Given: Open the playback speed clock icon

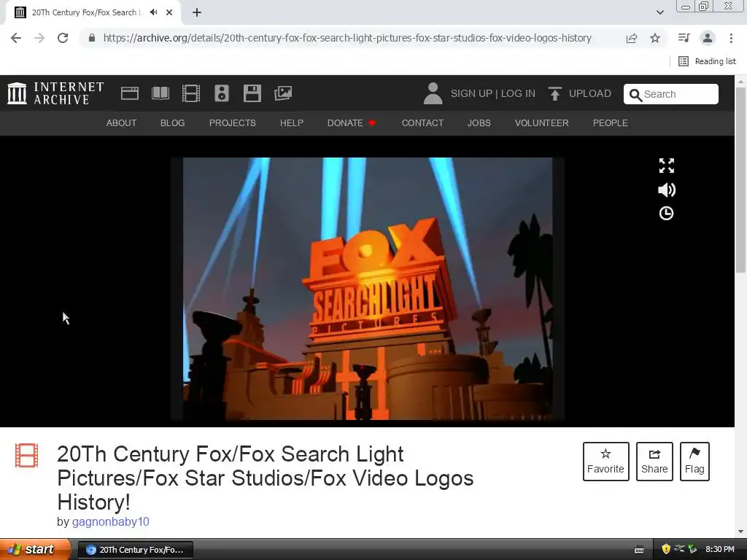Looking at the screenshot, I should (x=666, y=214).
